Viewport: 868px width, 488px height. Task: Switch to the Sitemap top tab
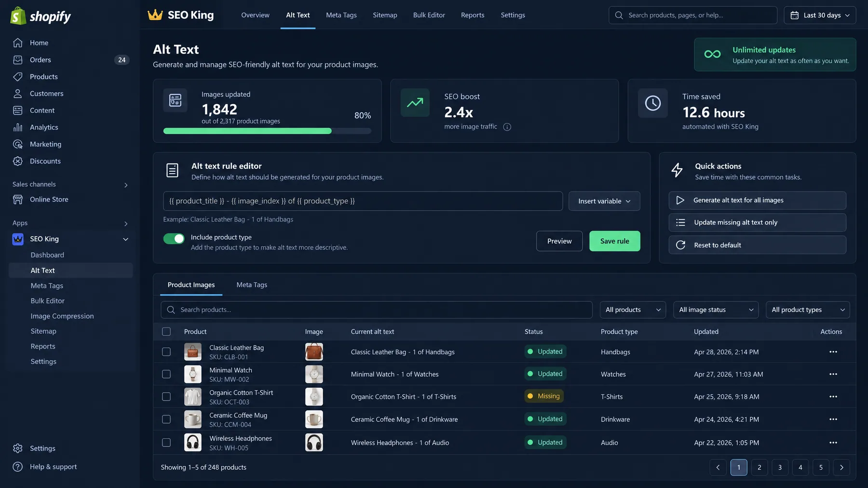point(385,15)
